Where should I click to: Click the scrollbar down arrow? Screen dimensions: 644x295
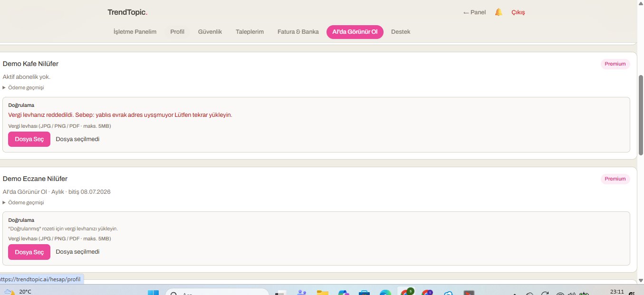[x=640, y=280]
